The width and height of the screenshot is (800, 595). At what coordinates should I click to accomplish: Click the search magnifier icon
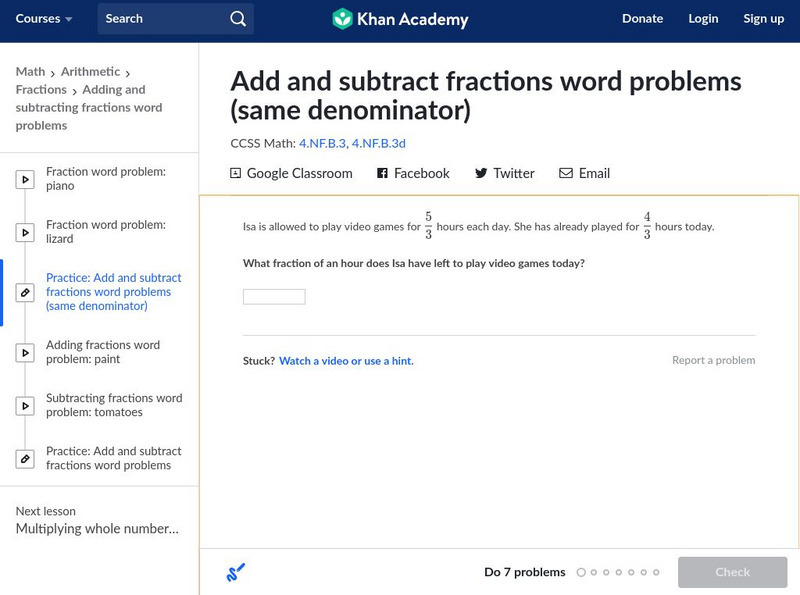pyautogui.click(x=237, y=19)
